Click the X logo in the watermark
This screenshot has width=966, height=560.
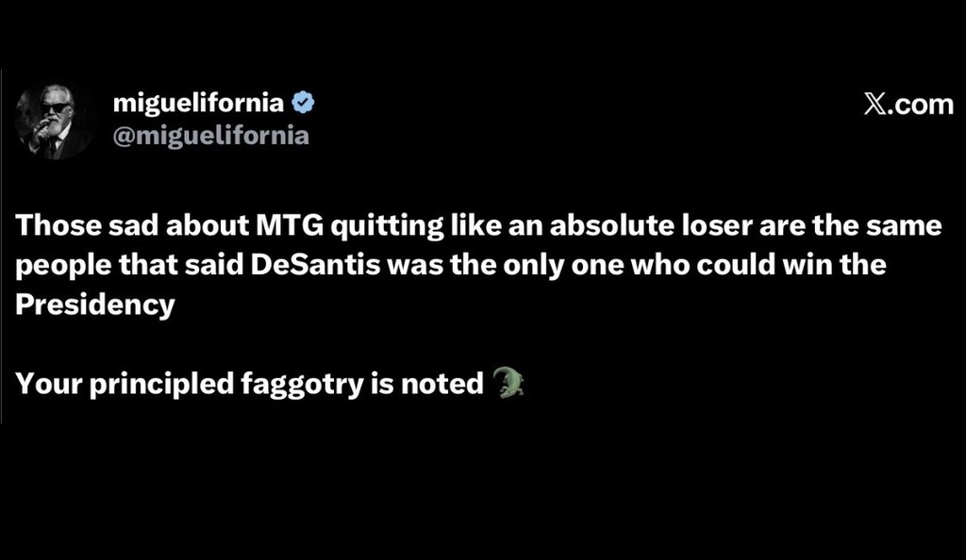click(x=877, y=106)
